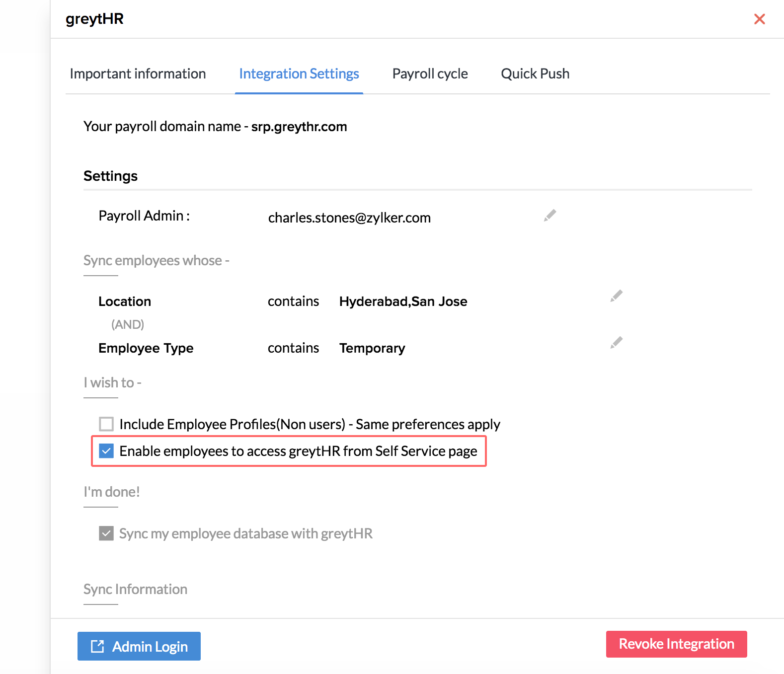Edit the Location filter pencil icon
784x674 pixels.
tap(617, 296)
